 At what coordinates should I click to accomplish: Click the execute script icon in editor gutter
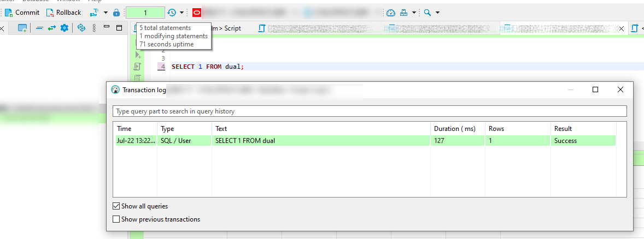[x=138, y=67]
